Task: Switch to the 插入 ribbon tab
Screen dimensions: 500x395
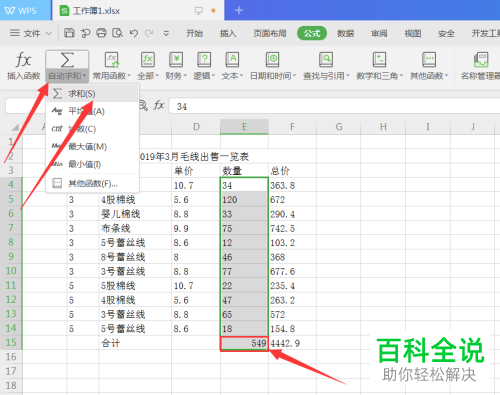Action: pos(228,33)
